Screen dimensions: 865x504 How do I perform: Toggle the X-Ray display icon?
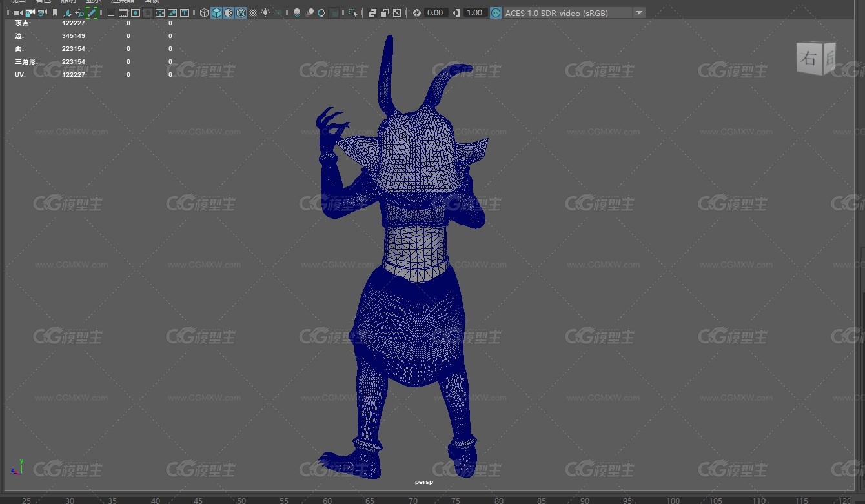372,13
